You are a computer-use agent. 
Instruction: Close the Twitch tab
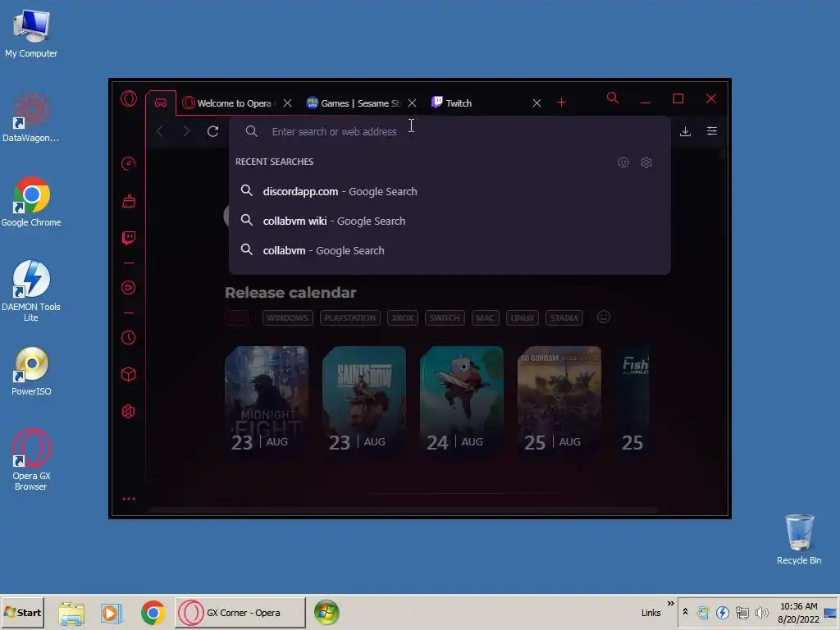coord(536,103)
